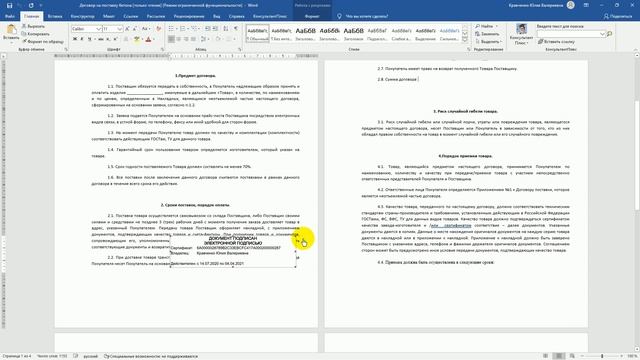The image size is (640, 360).
Task: Apply the Обычный style
Action: [258, 33]
